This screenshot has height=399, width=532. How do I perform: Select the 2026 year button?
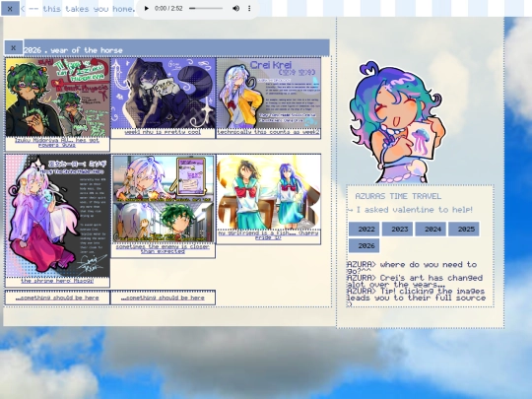365,245
